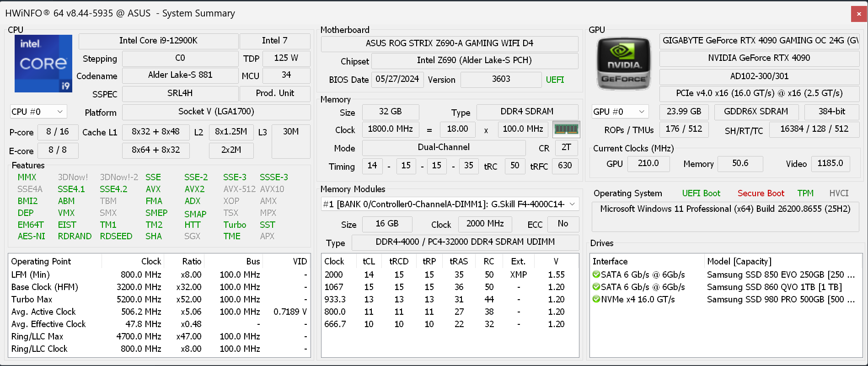This screenshot has height=366, width=868.
Task: Click the E-core count "8 / 8"
Action: point(58,150)
